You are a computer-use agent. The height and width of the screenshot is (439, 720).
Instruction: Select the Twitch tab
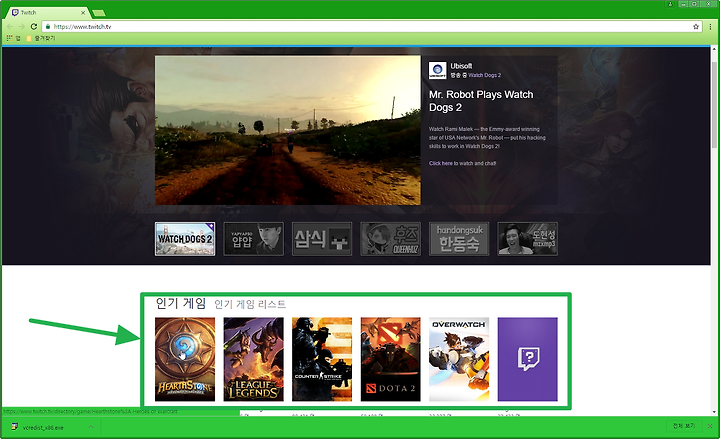pyautogui.click(x=46, y=12)
